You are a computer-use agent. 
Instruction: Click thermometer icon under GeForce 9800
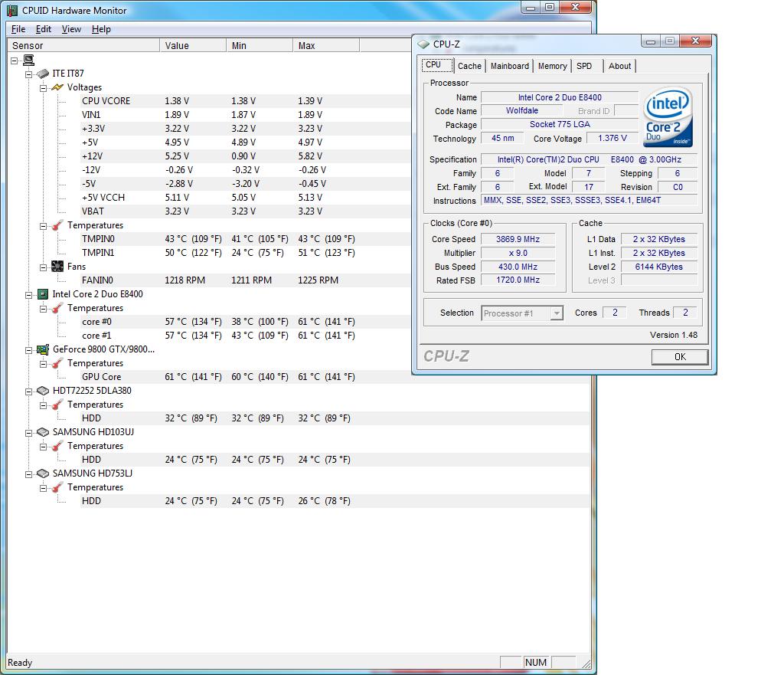[57, 363]
